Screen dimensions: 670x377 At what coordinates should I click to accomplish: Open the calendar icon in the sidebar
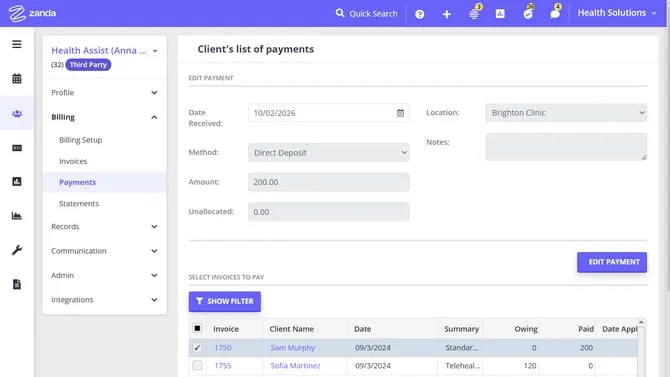[x=17, y=79]
